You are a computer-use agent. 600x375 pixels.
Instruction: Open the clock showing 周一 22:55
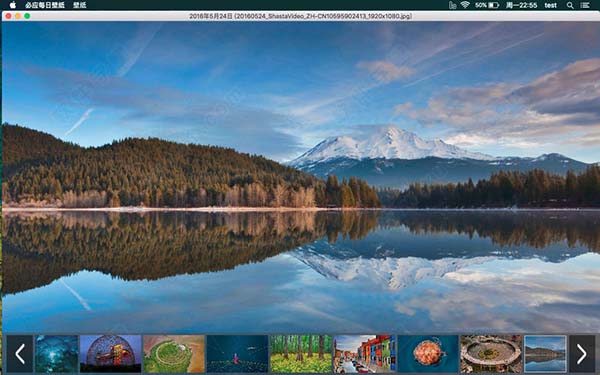(522, 5)
